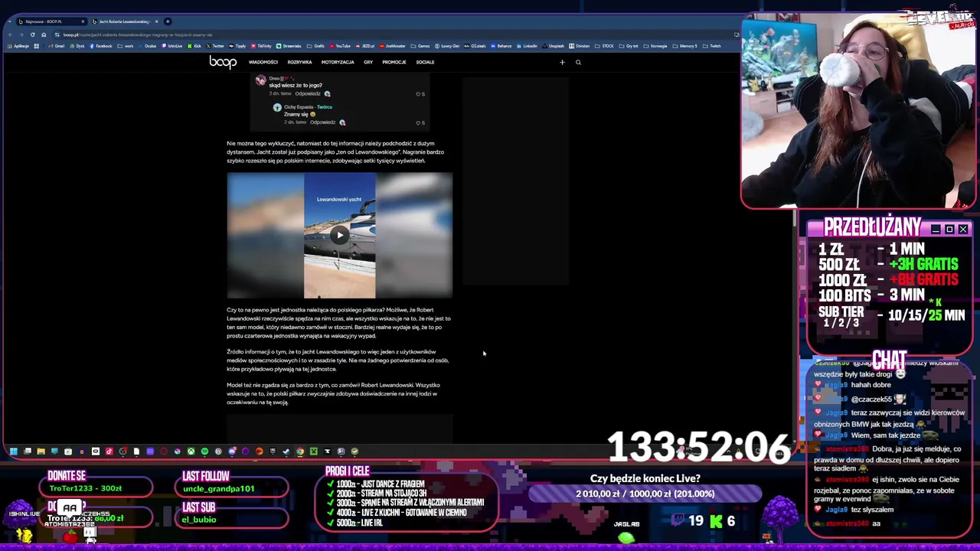Play the Lewandowski jacht video
The width and height of the screenshot is (980, 551).
point(339,235)
